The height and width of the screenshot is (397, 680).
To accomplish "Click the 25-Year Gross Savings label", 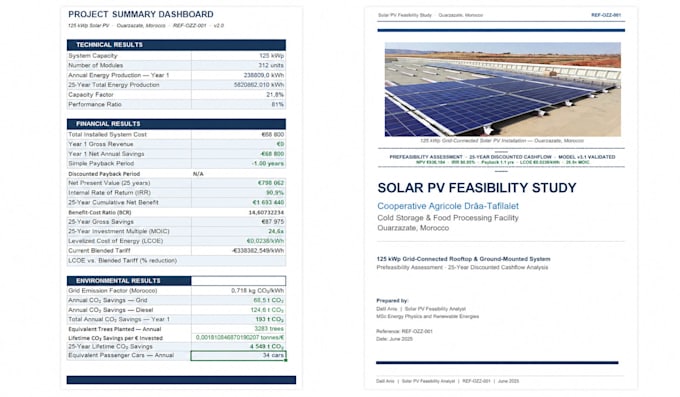I will 101,222.
